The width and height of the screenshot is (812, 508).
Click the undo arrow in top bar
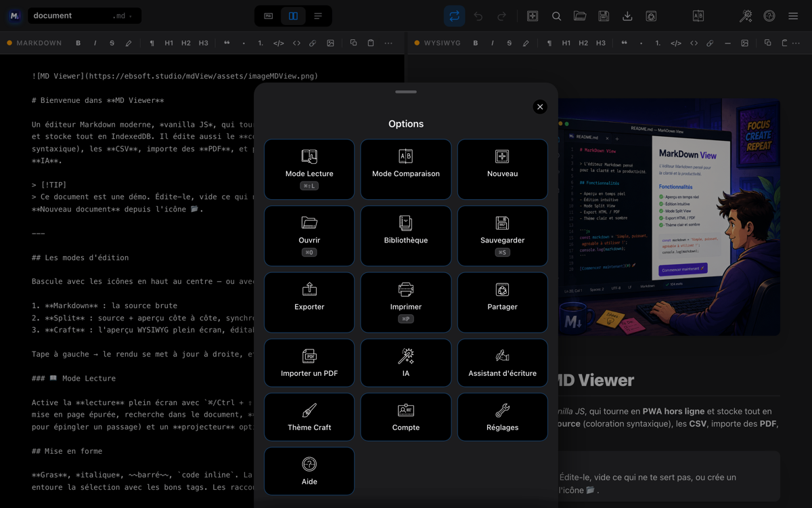click(x=478, y=16)
